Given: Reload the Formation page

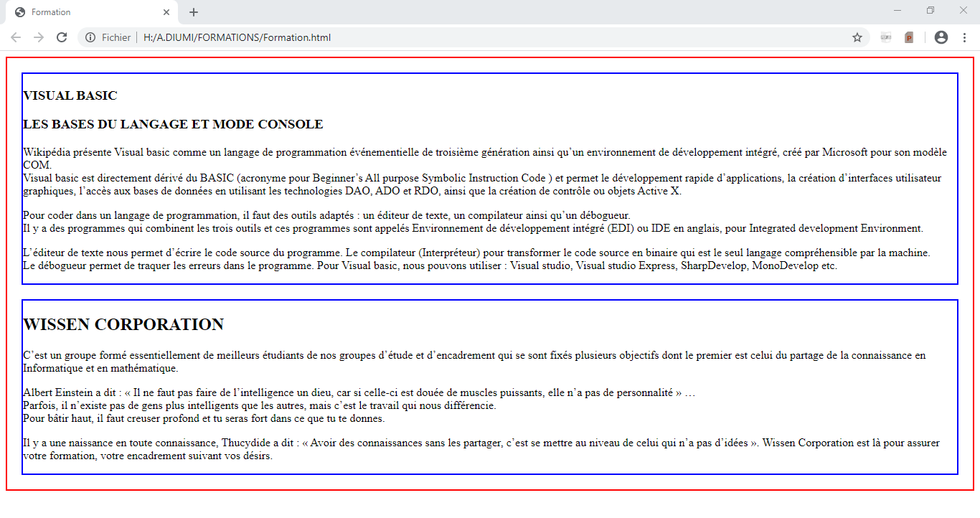Looking at the screenshot, I should tap(62, 37).
